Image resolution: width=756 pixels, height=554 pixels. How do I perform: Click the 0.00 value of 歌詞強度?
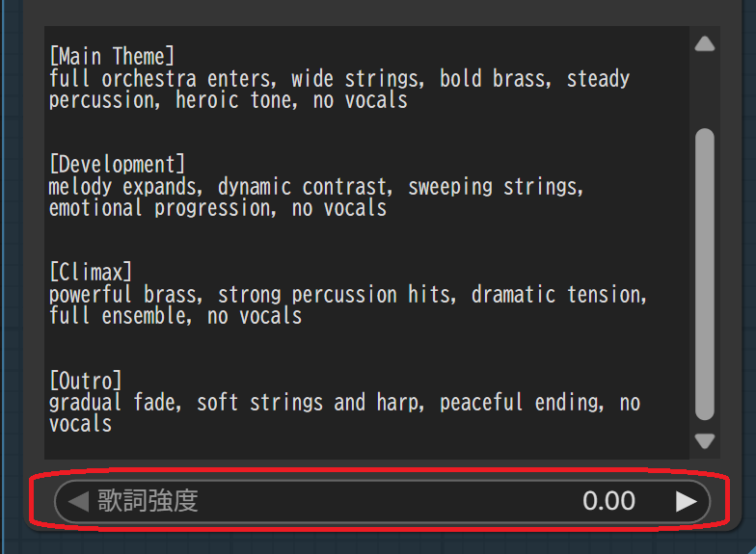[x=608, y=501]
